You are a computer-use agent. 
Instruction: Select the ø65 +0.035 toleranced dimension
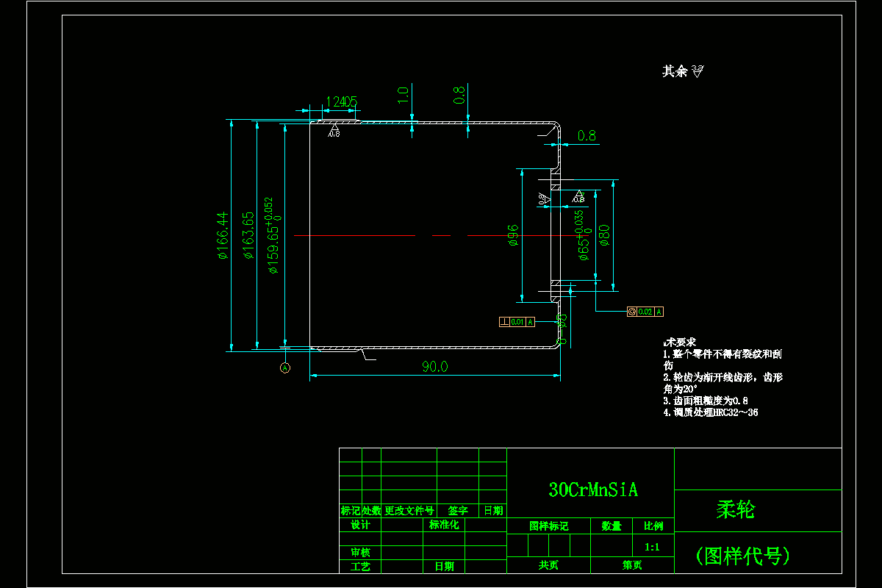click(583, 235)
